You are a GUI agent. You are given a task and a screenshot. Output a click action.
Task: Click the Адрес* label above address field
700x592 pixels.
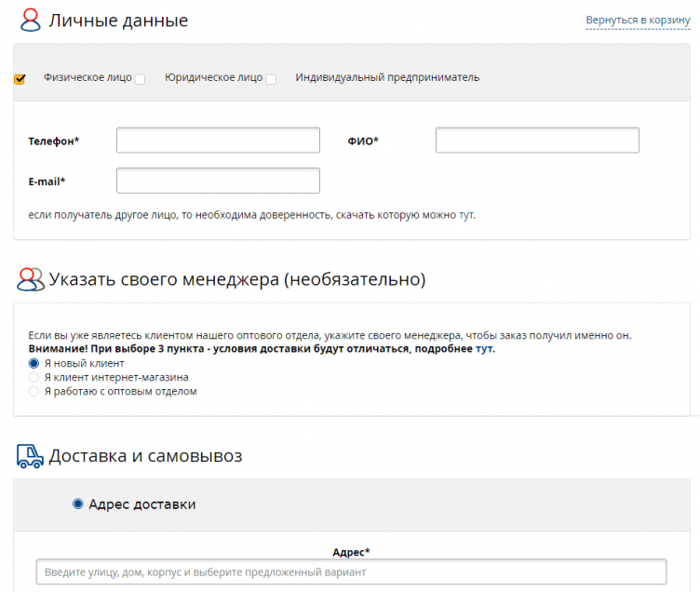(351, 552)
